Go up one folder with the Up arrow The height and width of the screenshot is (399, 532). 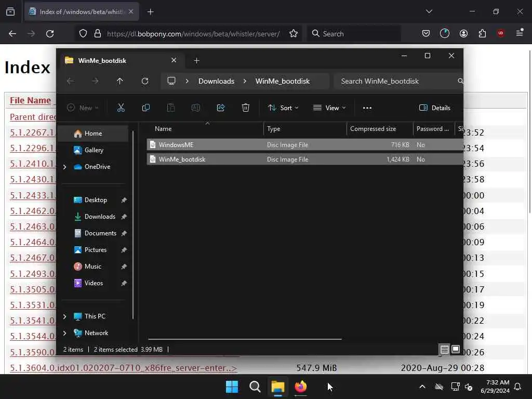[x=120, y=81]
